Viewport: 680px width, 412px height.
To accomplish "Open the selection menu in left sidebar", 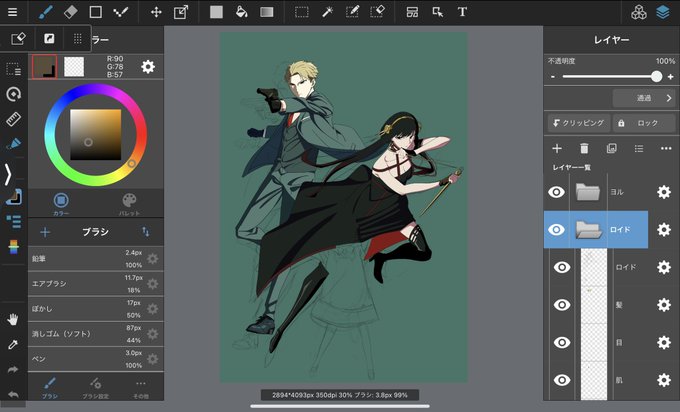I will (13, 69).
